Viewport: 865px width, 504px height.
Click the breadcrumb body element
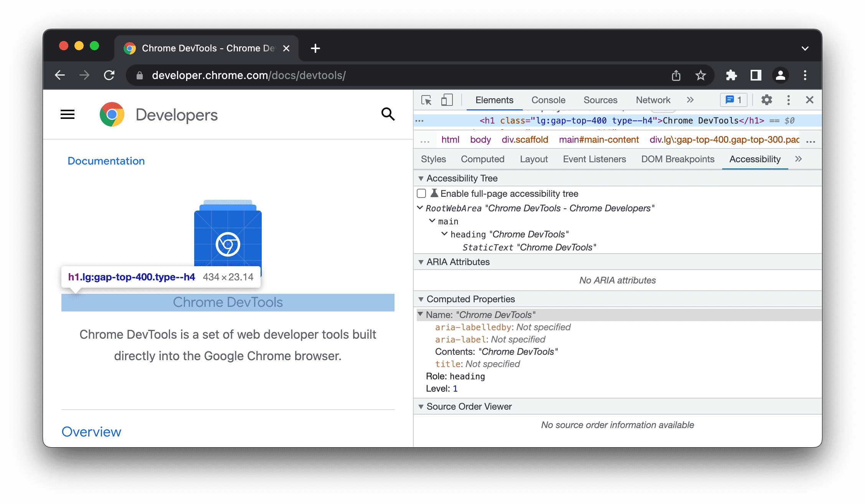click(x=480, y=139)
